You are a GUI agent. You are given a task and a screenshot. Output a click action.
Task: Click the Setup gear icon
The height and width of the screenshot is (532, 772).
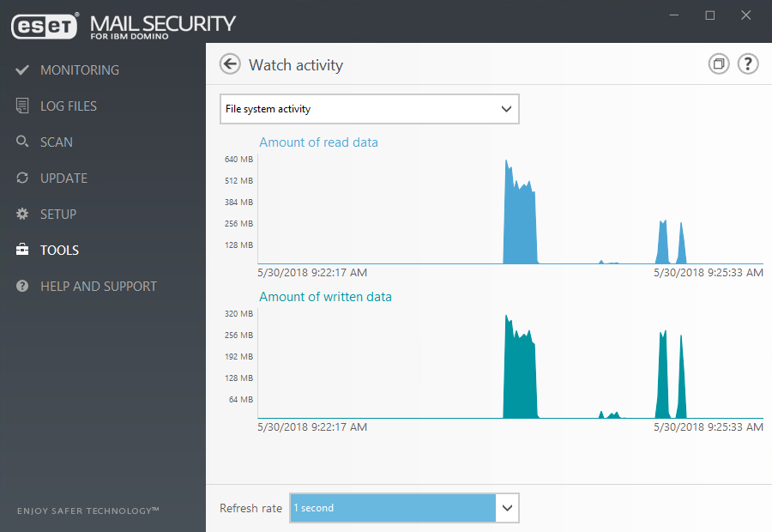click(22, 214)
